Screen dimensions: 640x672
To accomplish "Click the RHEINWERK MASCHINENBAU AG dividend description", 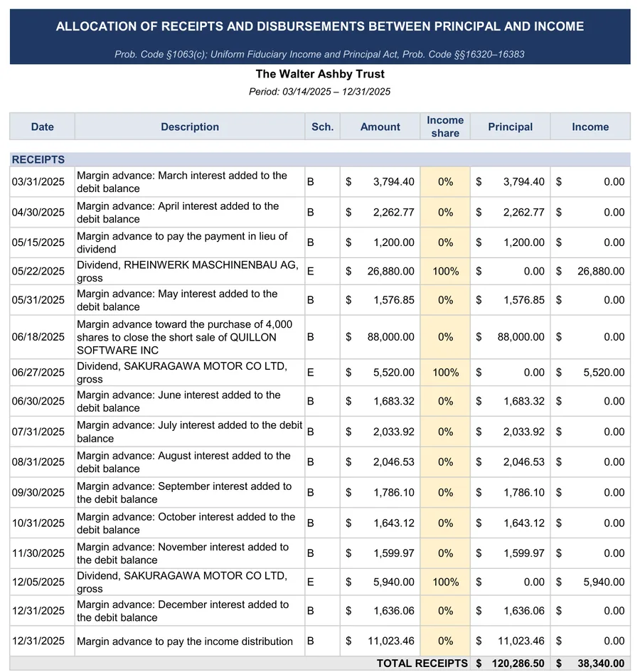I will click(188, 271).
